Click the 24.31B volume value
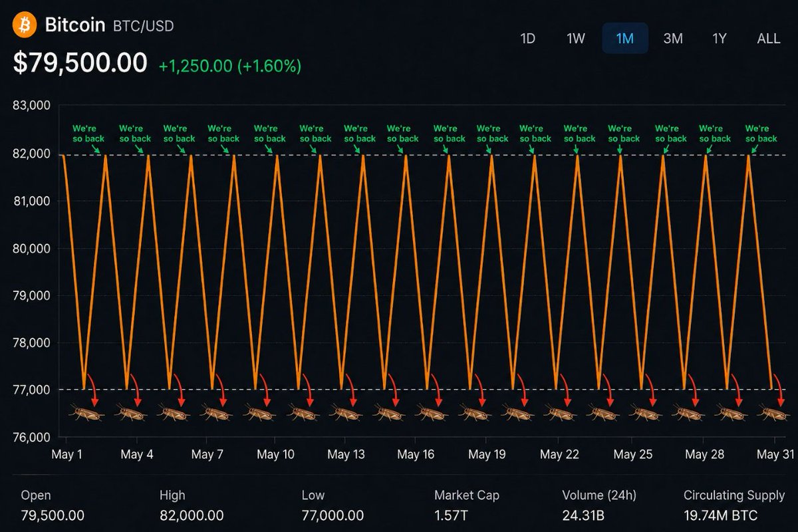Screen dimensions: 798x532 click(583, 515)
